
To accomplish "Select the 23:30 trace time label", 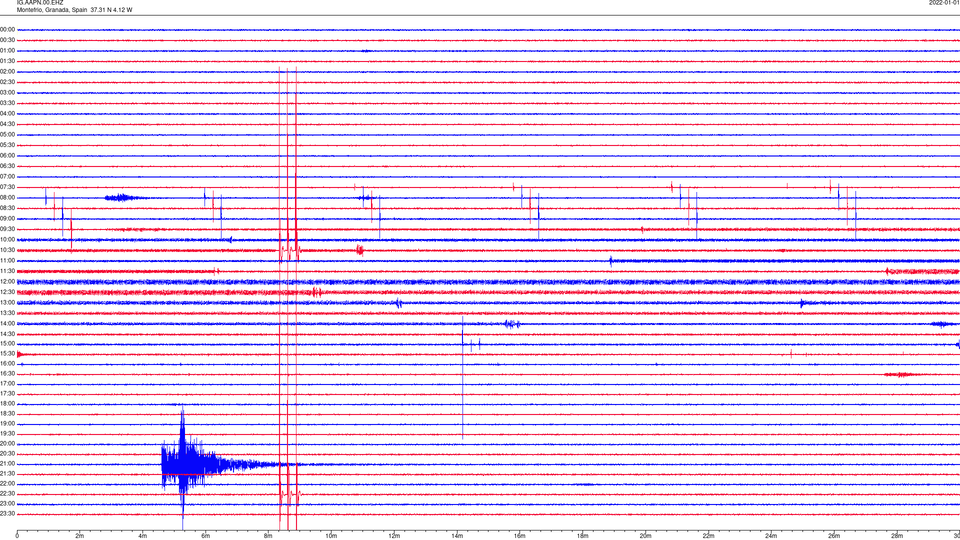I will (8, 514).
